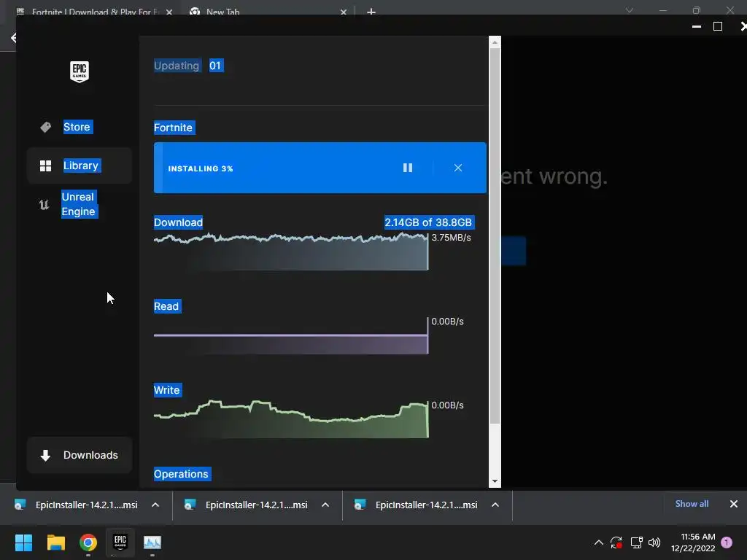Open the Library section
Screen dimensions: 747x560
coord(79,166)
